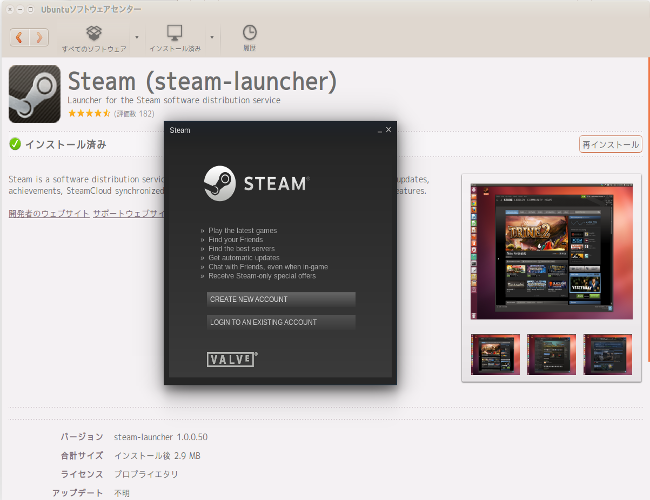
Task: Click the Valve logo in the dialog
Action: point(232,359)
